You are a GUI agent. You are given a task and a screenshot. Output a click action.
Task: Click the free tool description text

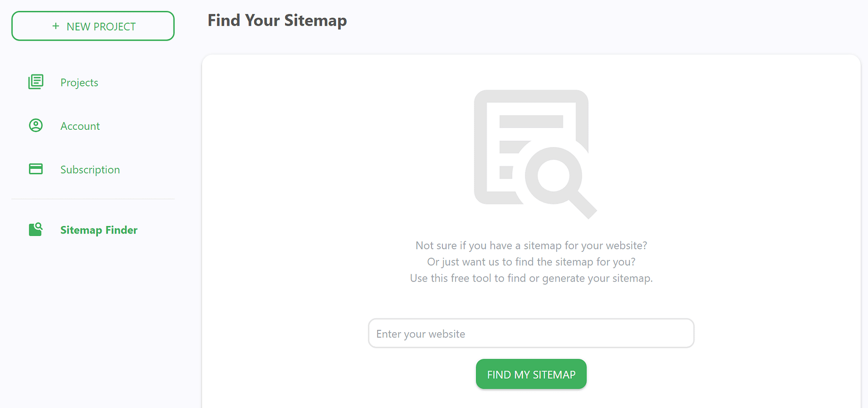click(x=530, y=278)
